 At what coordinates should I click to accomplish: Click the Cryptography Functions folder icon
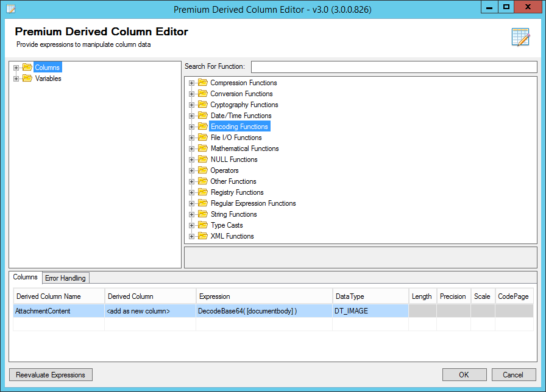click(203, 104)
